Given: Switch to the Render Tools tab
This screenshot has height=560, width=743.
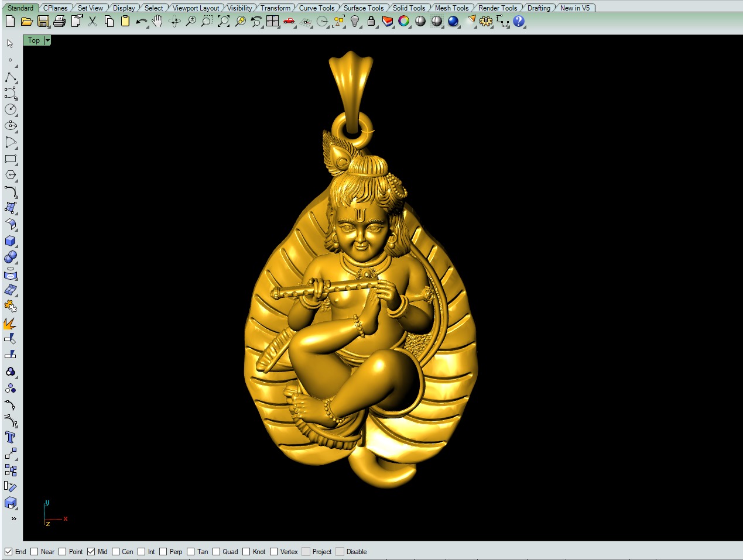Looking at the screenshot, I should [498, 8].
